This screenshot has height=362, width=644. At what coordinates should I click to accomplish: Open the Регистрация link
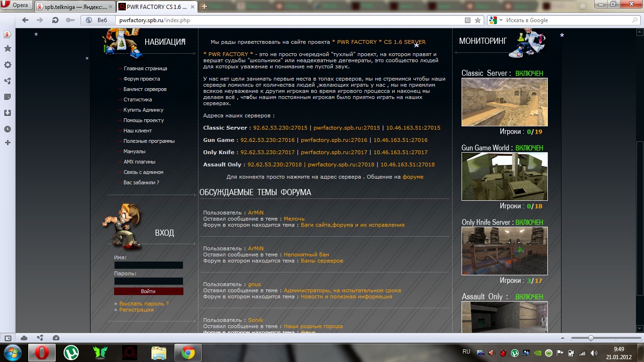[136, 310]
